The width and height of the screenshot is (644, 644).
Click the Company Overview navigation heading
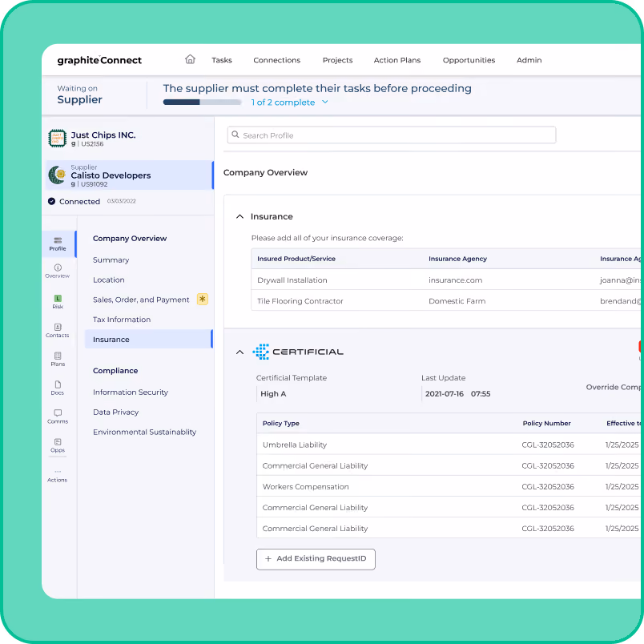coord(130,238)
